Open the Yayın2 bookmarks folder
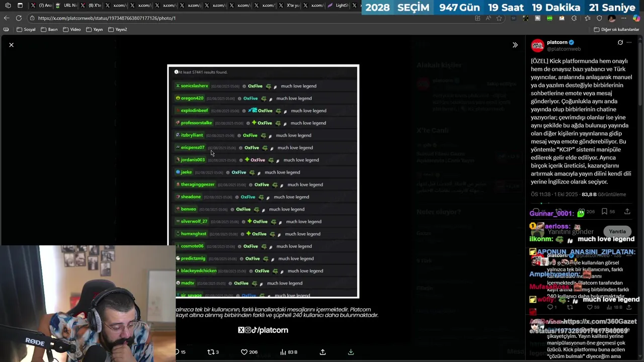This screenshot has height=362, width=644. click(117, 30)
